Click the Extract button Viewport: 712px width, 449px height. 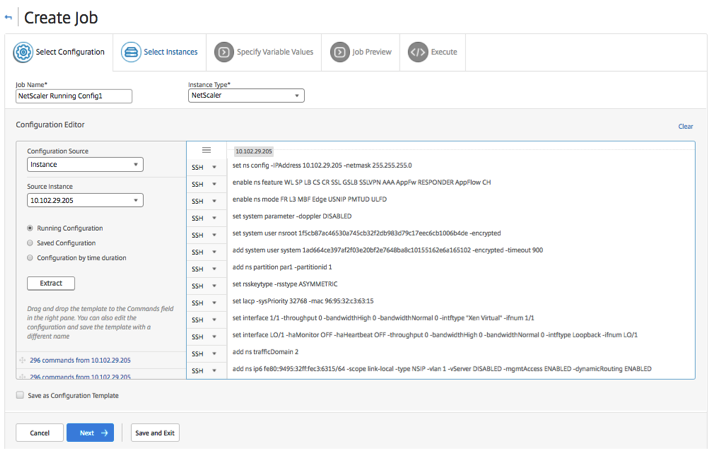(x=51, y=283)
